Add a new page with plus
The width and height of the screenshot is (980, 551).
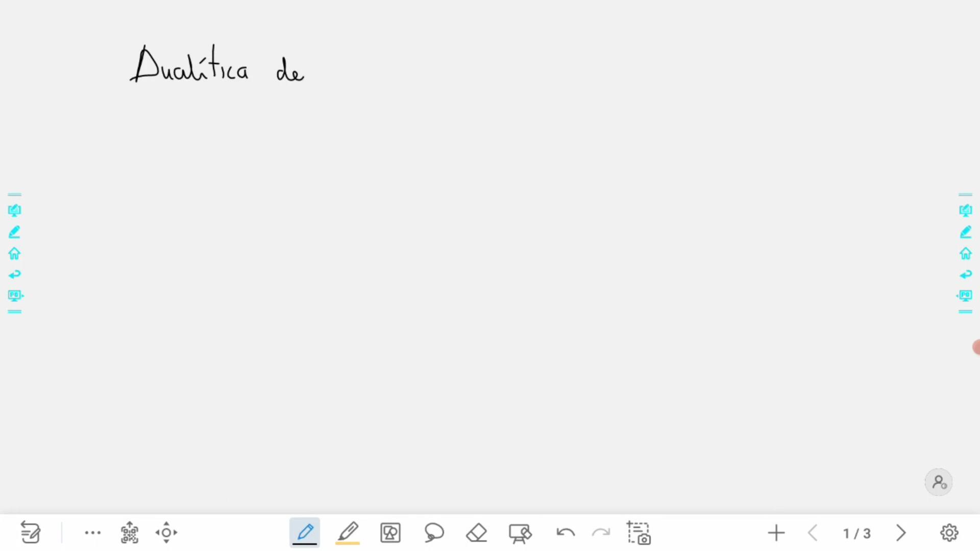[776, 533]
